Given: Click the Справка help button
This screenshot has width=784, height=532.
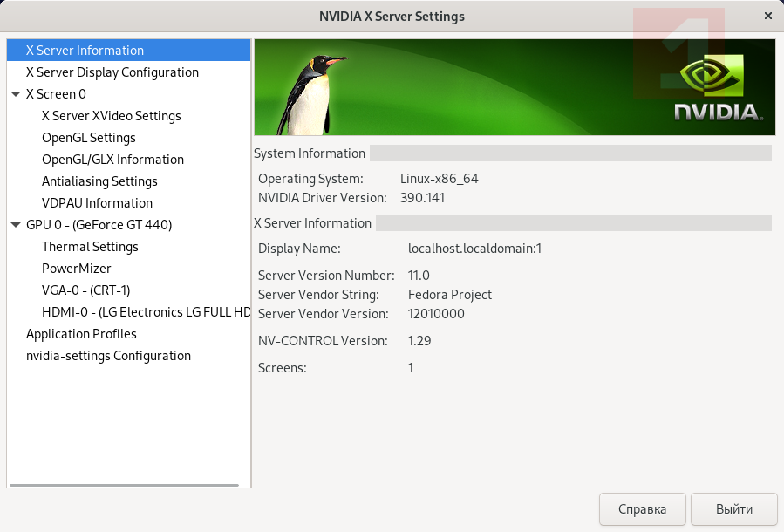Looking at the screenshot, I should click(642, 509).
